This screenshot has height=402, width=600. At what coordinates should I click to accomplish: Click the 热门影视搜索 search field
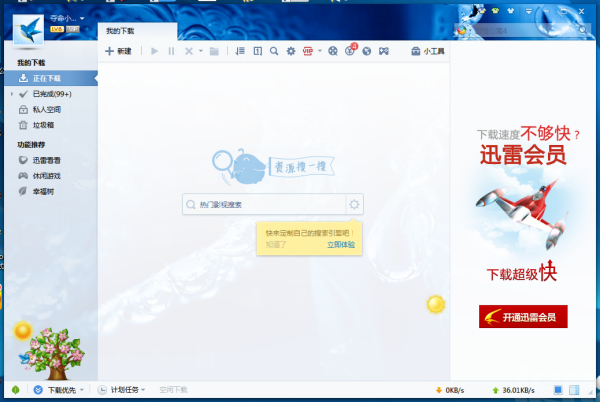tap(264, 205)
